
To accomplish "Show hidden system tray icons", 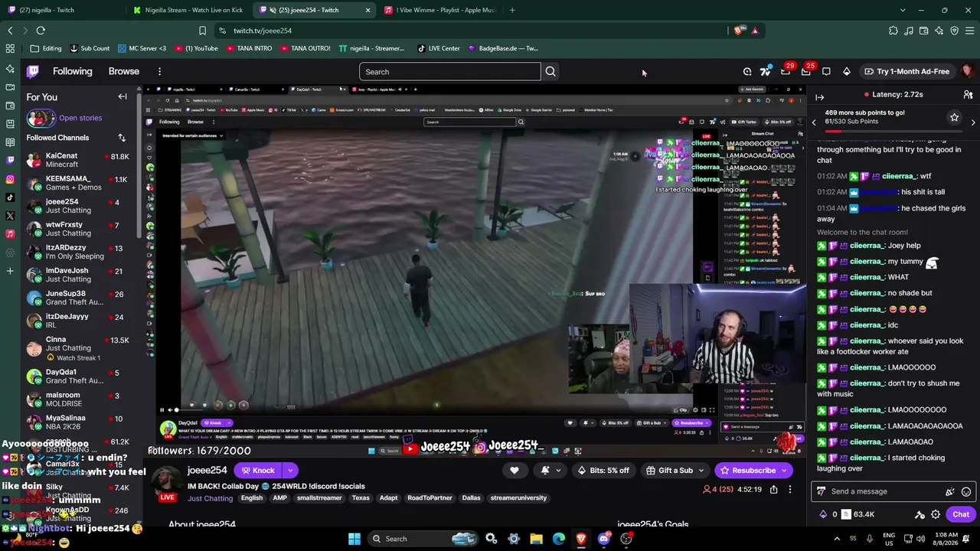I will click(837, 539).
